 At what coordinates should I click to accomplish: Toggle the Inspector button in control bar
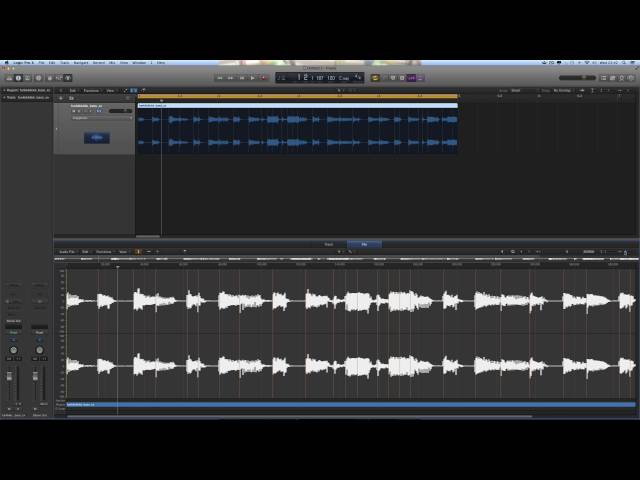(x=18, y=78)
